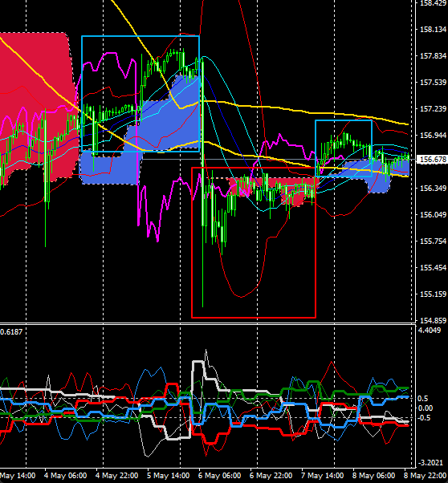Click the indicator value 0.6187 label
The height and width of the screenshot is (483, 448).
pyautogui.click(x=11, y=331)
